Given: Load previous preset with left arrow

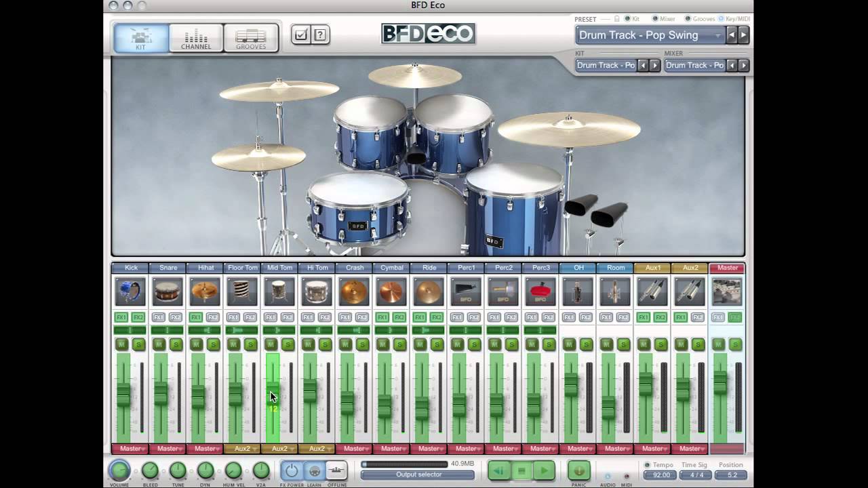Looking at the screenshot, I should click(x=732, y=35).
